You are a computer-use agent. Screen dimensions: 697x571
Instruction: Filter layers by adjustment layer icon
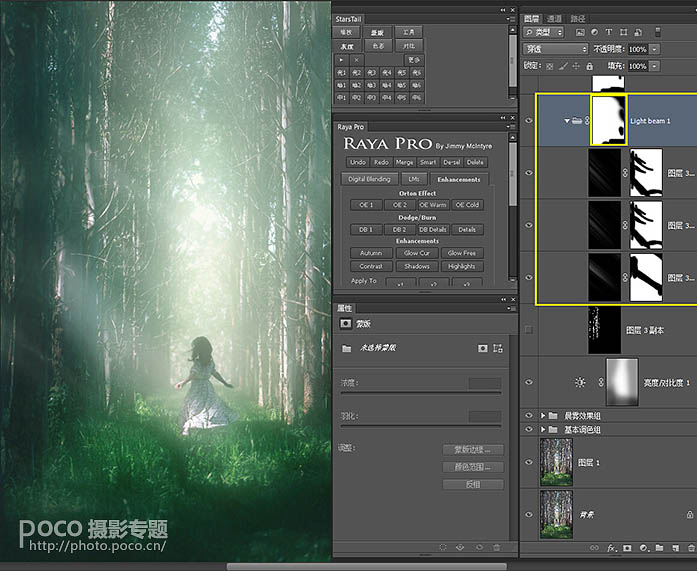coord(594,32)
